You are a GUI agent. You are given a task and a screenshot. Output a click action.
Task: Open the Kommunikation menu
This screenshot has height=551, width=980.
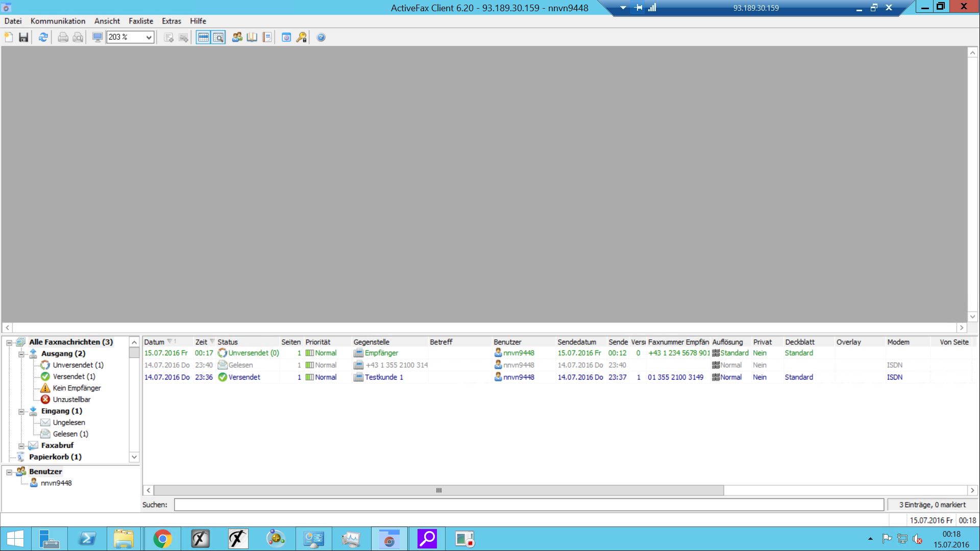(x=58, y=21)
